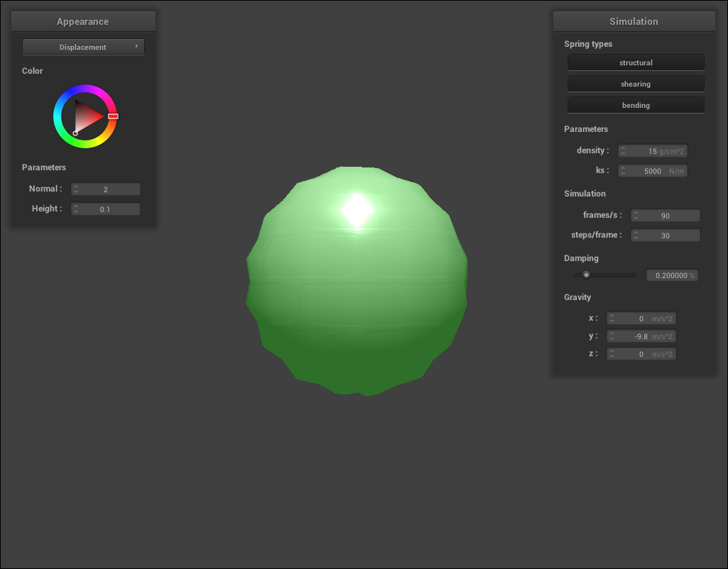Click the Normal parameter stepper arrows
Screen dimensions: 728x569
point(76,189)
